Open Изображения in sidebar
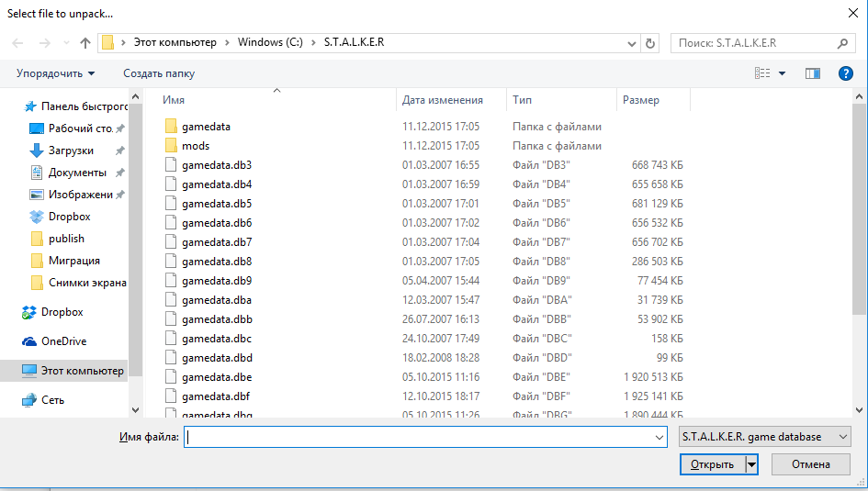 [x=76, y=195]
